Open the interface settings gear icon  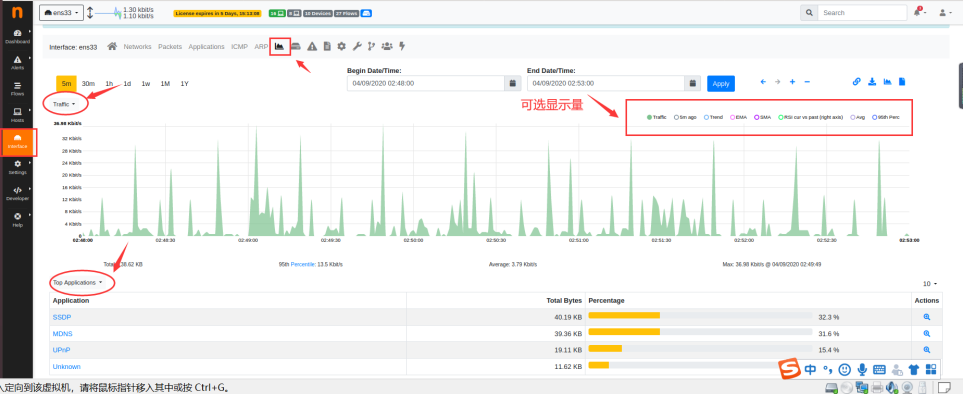pyautogui.click(x=341, y=46)
